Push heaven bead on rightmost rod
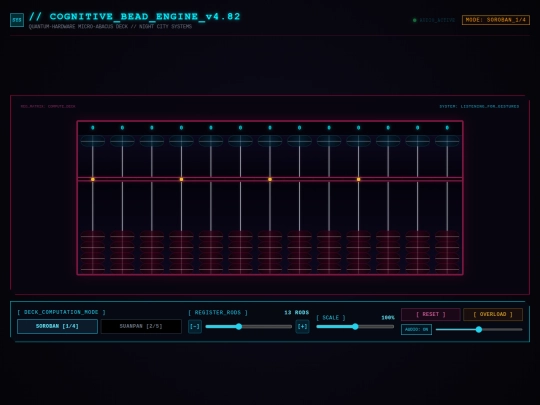This screenshot has height=405, width=540. pos(447,141)
